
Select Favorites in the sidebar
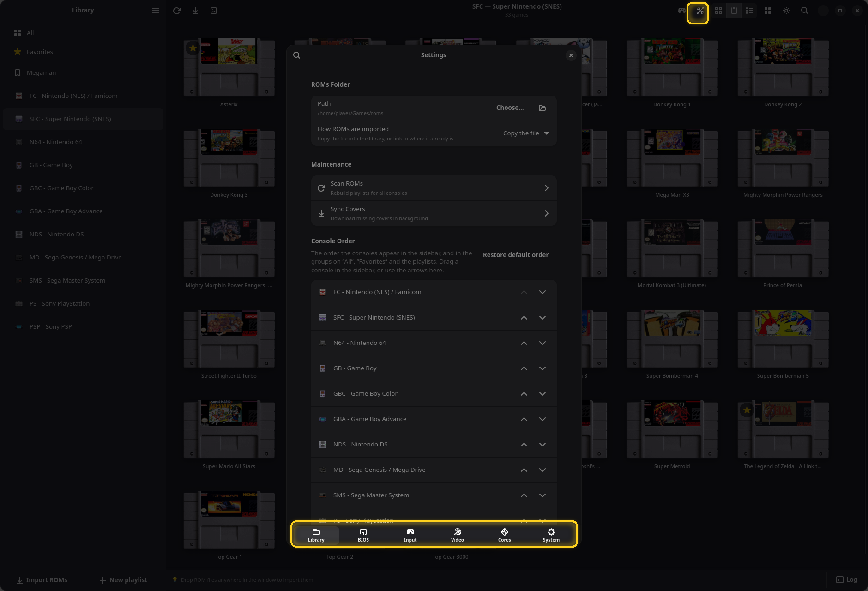[83, 52]
